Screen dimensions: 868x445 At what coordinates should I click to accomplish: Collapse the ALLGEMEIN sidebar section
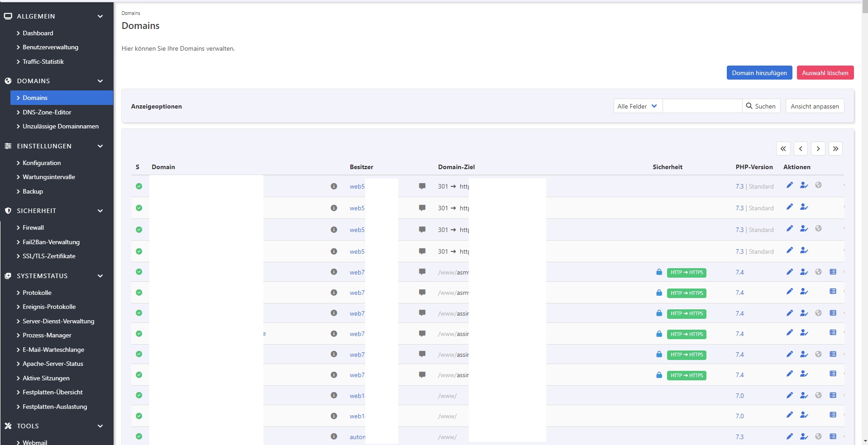point(100,16)
